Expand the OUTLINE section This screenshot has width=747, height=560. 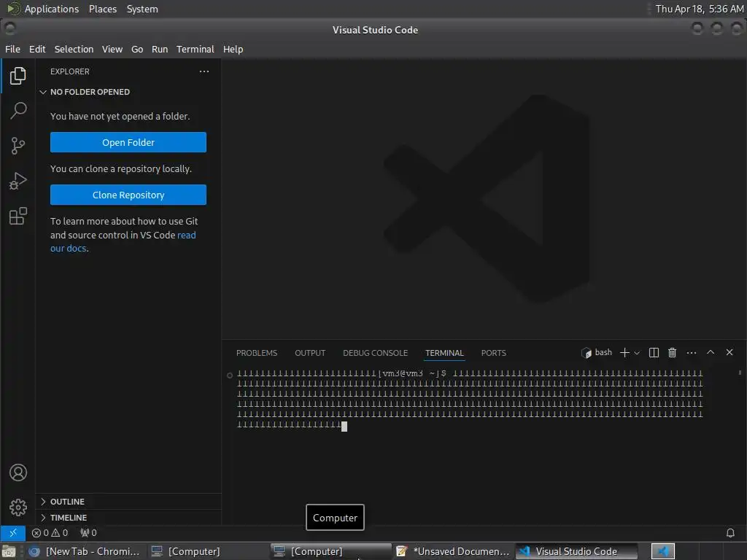click(x=67, y=502)
